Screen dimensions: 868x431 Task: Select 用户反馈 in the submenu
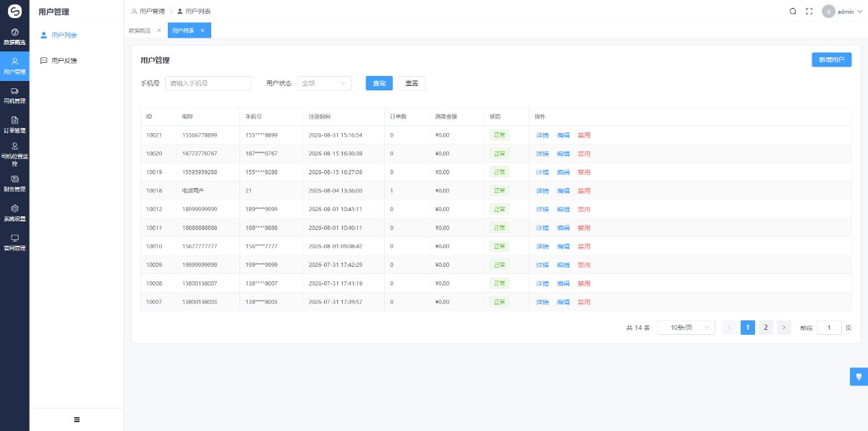click(x=77, y=61)
